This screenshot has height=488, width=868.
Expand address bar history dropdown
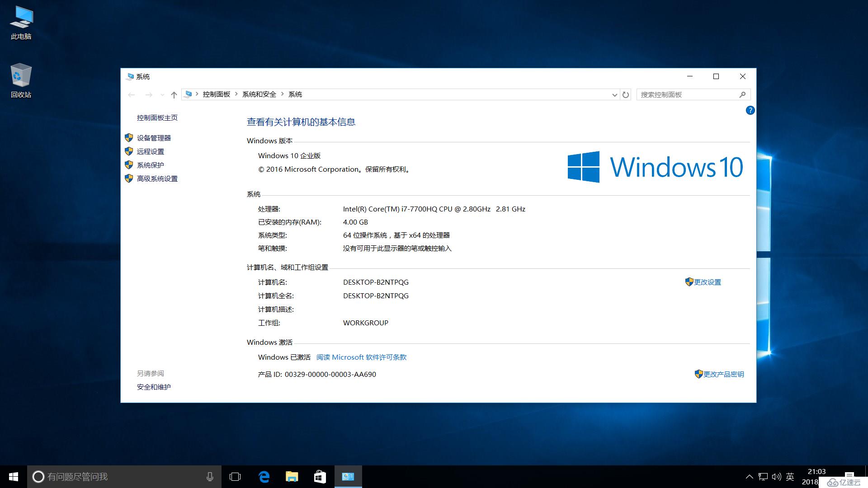point(614,95)
